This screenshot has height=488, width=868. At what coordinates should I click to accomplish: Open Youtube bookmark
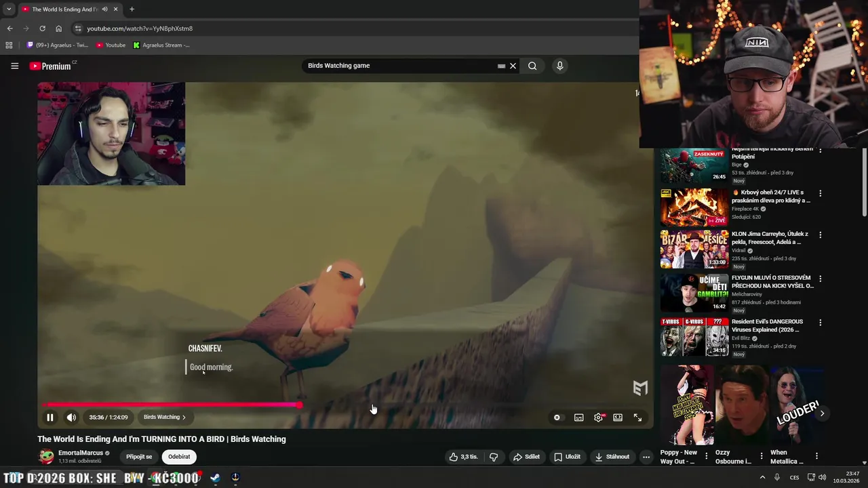(111, 45)
